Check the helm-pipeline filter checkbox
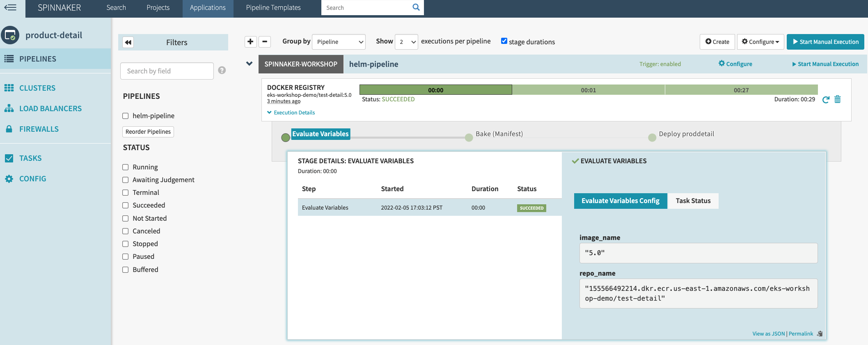This screenshot has height=345, width=868. tap(126, 116)
